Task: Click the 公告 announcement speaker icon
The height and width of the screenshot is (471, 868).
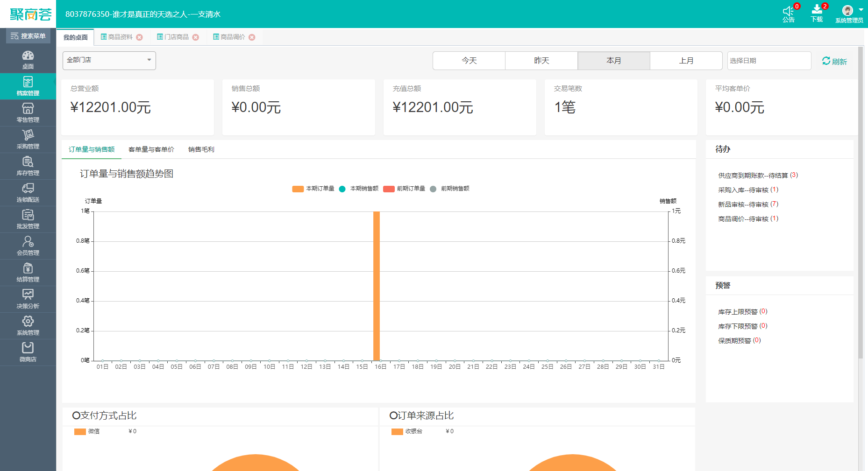Action: pos(789,11)
